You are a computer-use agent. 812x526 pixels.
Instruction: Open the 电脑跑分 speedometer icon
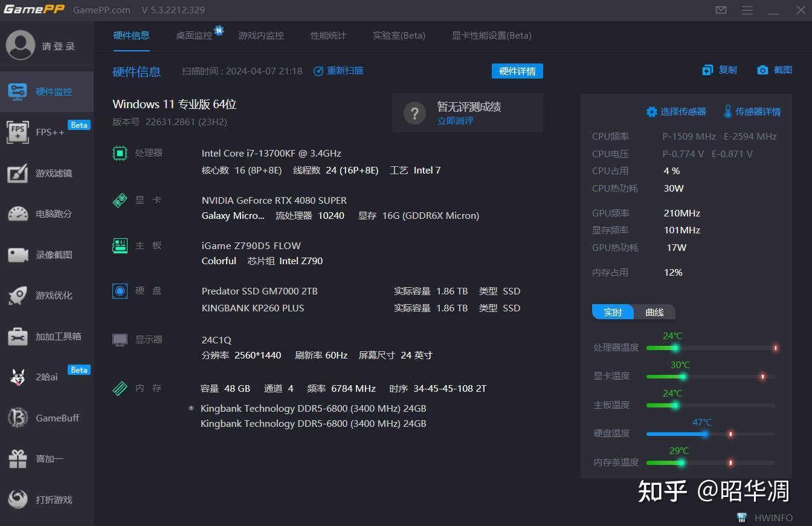(x=18, y=213)
